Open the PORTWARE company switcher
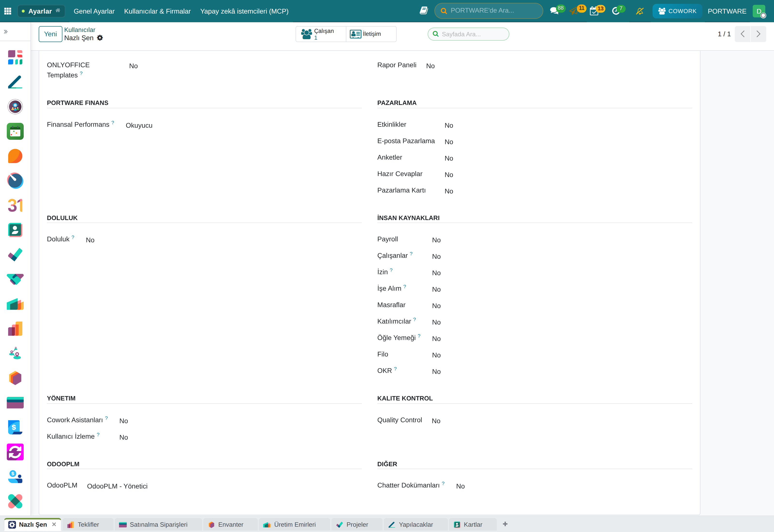 pyautogui.click(x=727, y=11)
